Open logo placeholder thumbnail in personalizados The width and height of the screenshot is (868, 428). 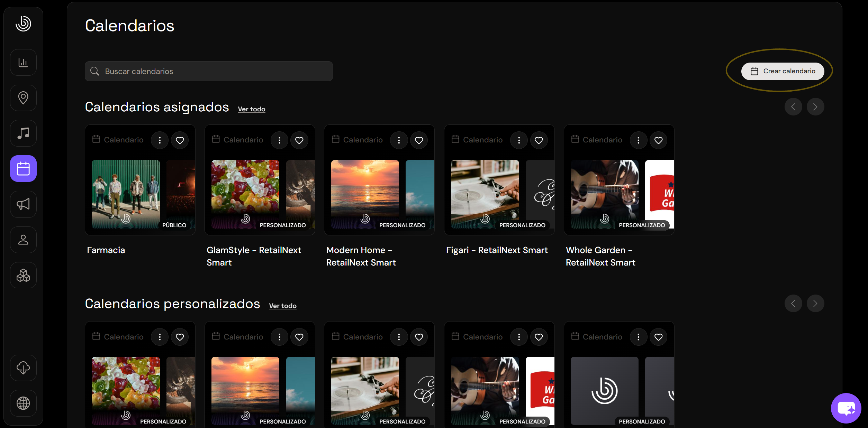click(x=605, y=391)
